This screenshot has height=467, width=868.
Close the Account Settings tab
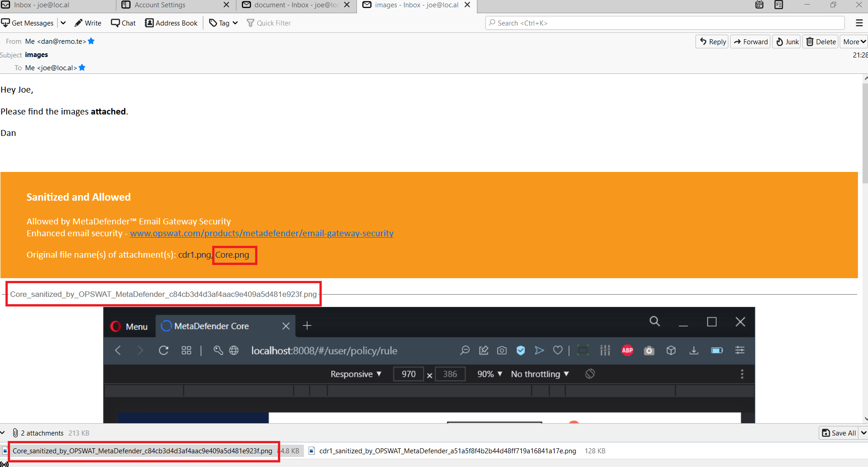[x=226, y=5]
